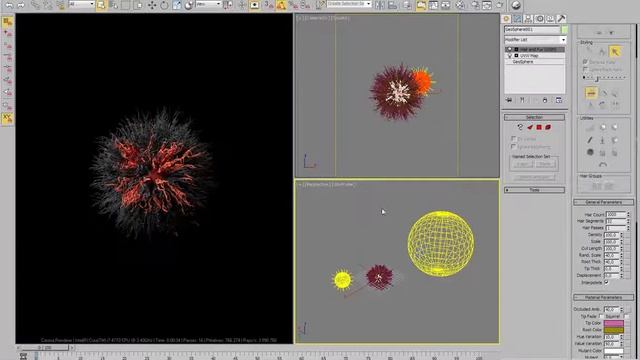Toggle the Percent Snap button
The height and width of the screenshot is (360, 640).
[293, 5]
